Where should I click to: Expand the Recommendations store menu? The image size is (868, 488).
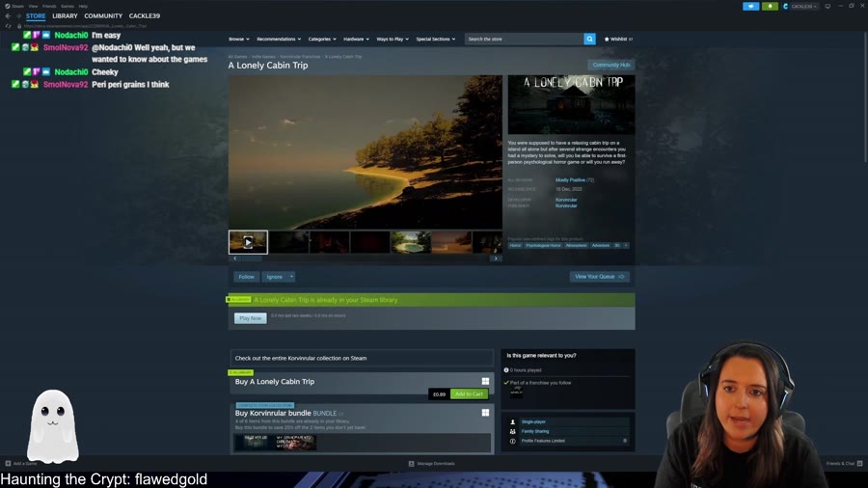pyautogui.click(x=279, y=40)
